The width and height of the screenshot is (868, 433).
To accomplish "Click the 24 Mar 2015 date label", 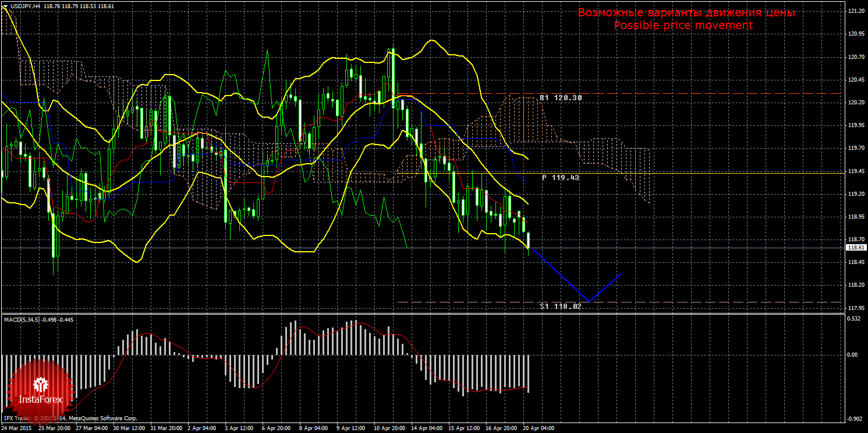I will [x=16, y=428].
